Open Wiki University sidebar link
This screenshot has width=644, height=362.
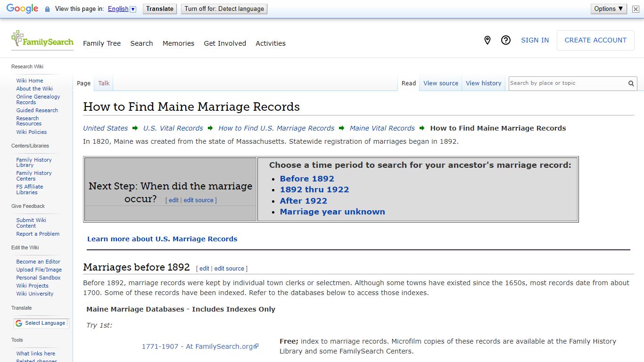tap(35, 294)
